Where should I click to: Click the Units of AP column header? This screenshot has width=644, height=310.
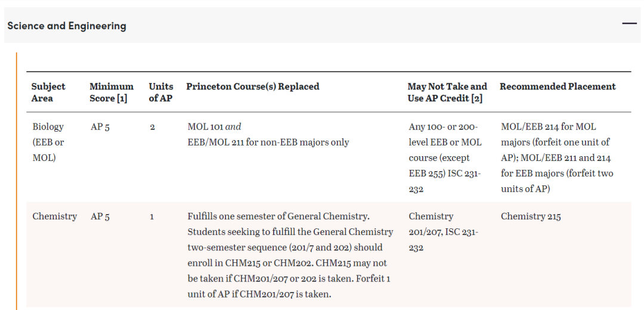click(x=161, y=92)
